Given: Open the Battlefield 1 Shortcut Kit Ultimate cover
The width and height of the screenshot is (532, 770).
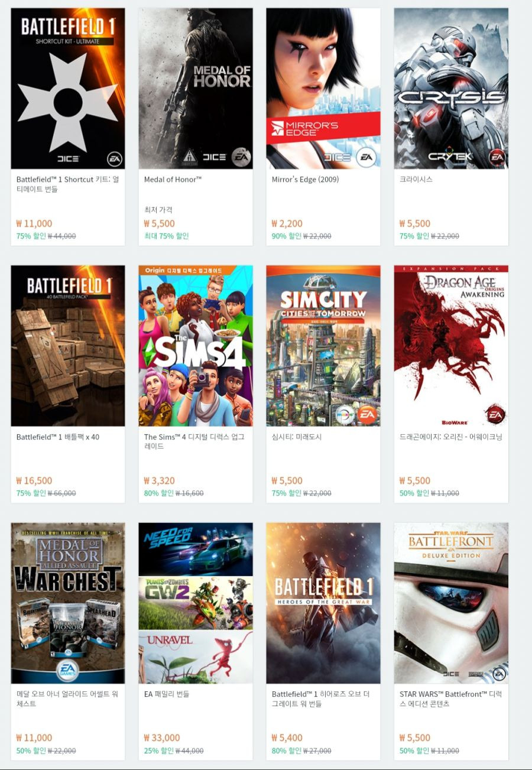Looking at the screenshot, I should click(68, 89).
